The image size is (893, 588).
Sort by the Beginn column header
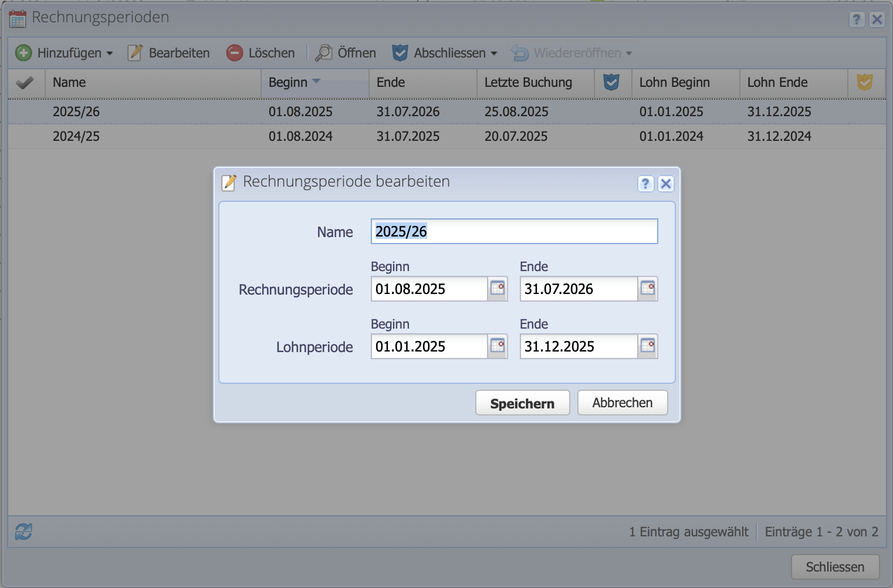click(315, 82)
